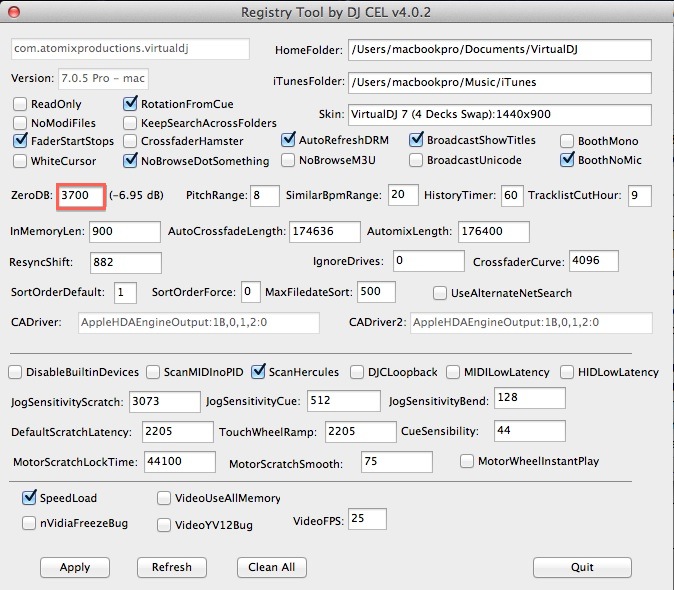Viewport: 674px width, 590px height.
Task: Uncheck ScanHercules option
Action: click(x=258, y=372)
